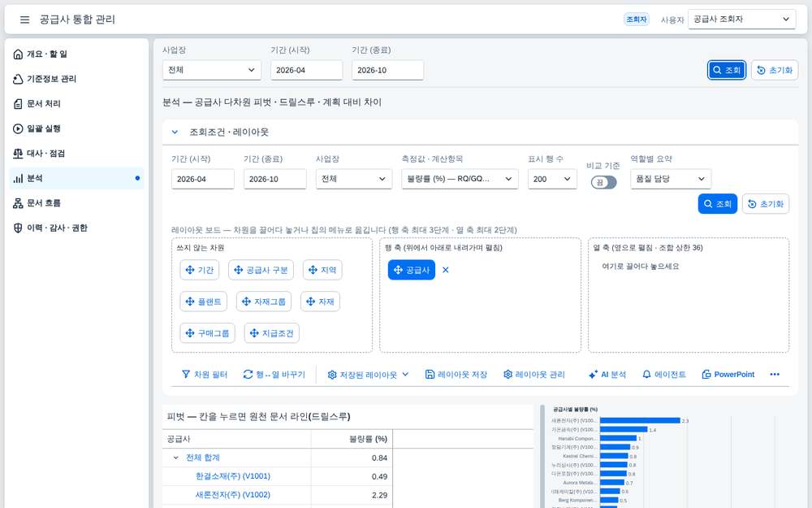
Task: Click the 0.84 defect rate cell
Action: click(x=352, y=458)
